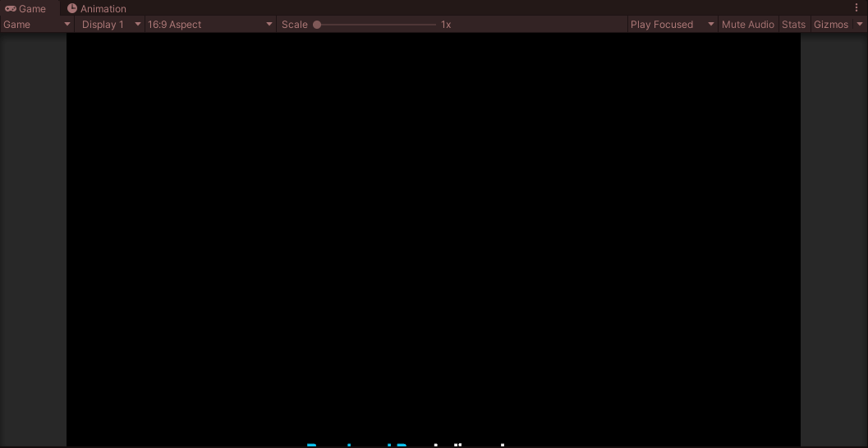Click the gamepad icon on the Game tab
This screenshot has height=448, width=868.
coord(11,8)
